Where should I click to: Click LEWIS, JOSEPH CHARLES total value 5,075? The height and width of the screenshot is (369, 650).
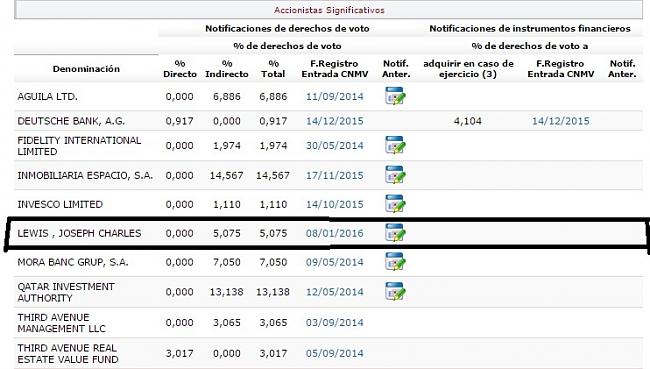(x=273, y=233)
